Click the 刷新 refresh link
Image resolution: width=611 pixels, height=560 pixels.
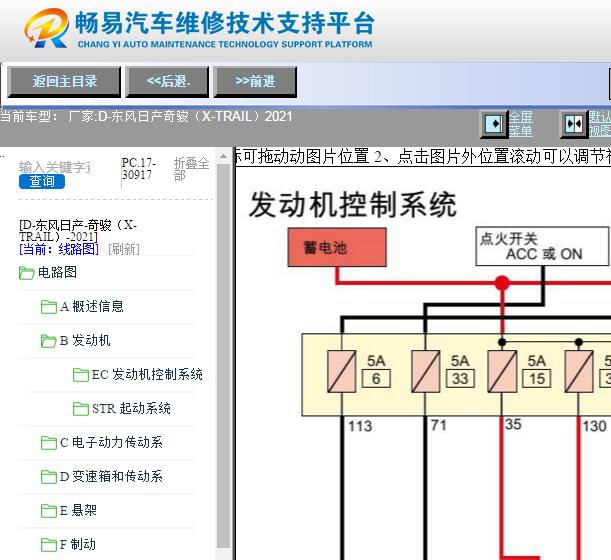point(124,249)
